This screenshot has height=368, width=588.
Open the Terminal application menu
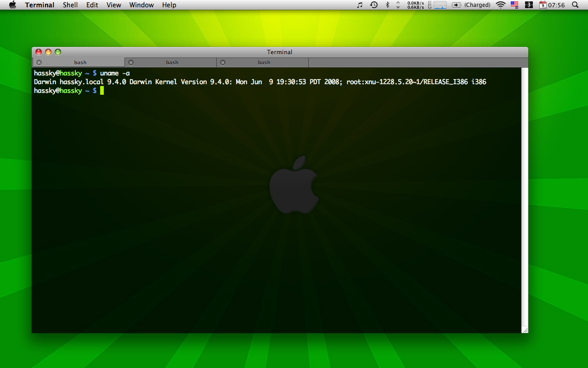40,5
